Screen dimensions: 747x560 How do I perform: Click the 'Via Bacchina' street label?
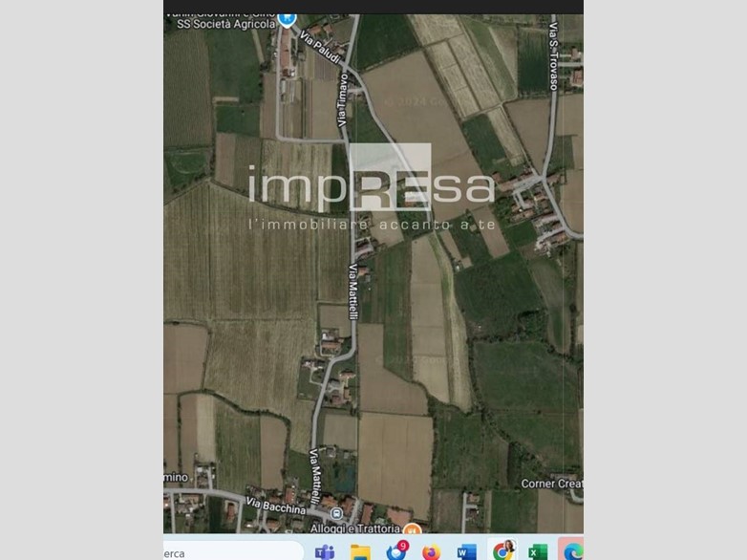[x=276, y=506]
